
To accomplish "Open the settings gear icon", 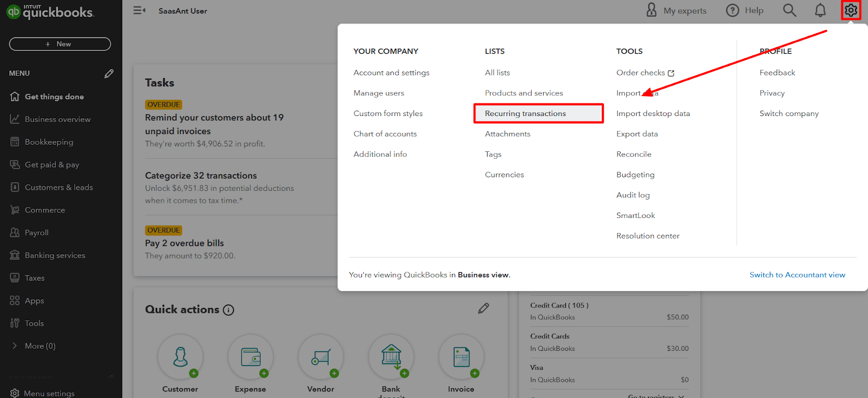I will pos(851,10).
